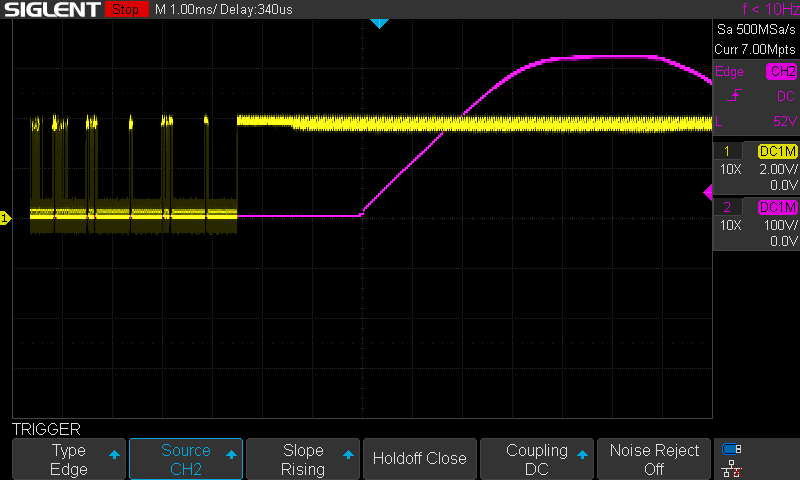Change trigger Source CH2 softkey
This screenshot has width=800, height=480.
(x=186, y=459)
